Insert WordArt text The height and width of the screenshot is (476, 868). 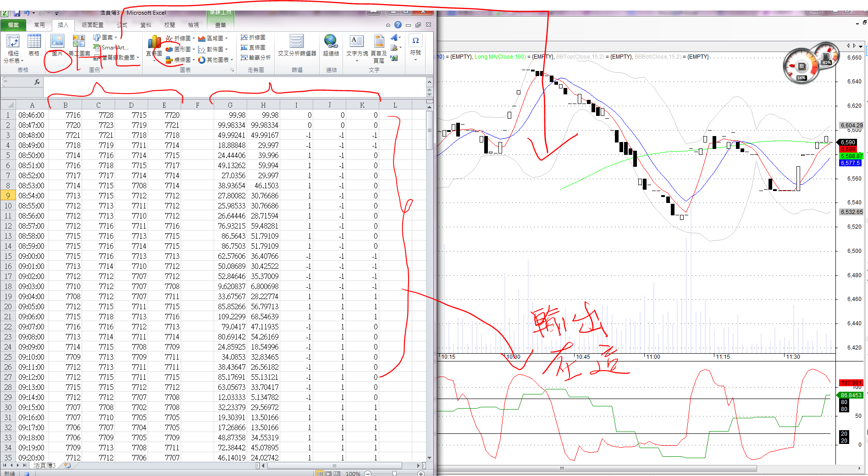tap(395, 38)
